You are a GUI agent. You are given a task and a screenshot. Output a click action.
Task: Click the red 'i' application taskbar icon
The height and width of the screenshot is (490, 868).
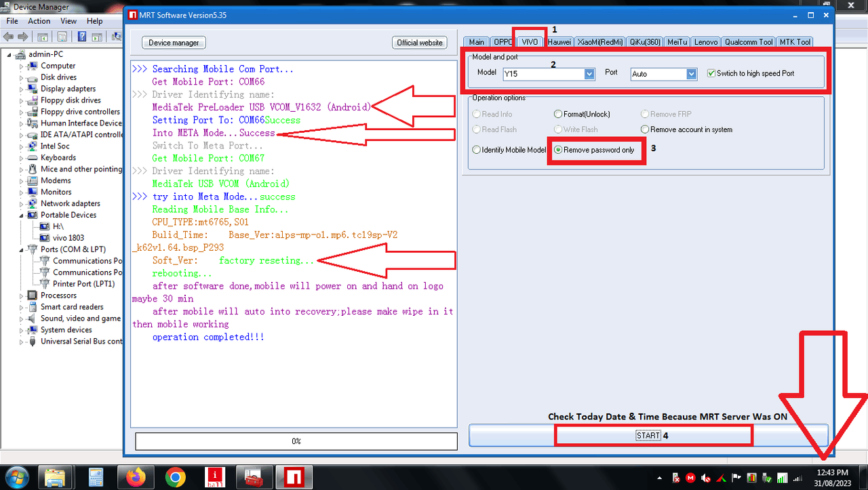tap(215, 477)
